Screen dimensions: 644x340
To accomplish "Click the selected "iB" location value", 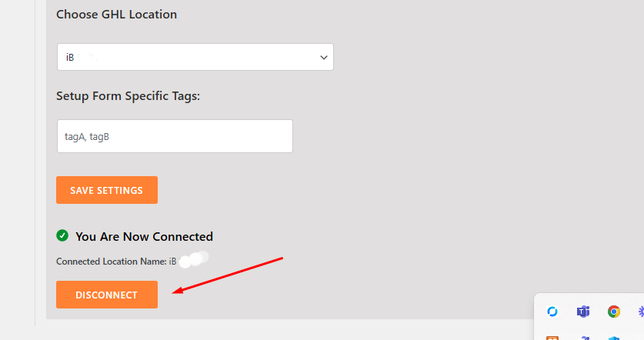I will pos(70,57).
